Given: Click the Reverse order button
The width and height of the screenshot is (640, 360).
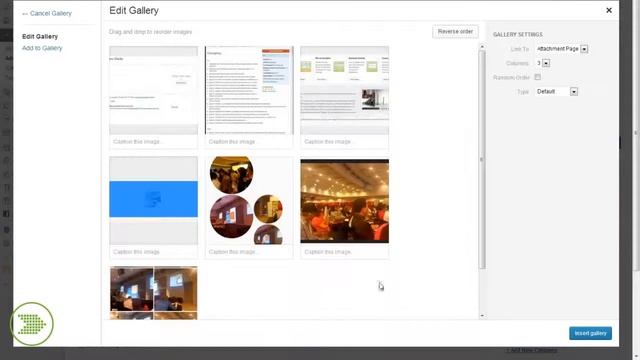Looking at the screenshot, I should pyautogui.click(x=455, y=31).
